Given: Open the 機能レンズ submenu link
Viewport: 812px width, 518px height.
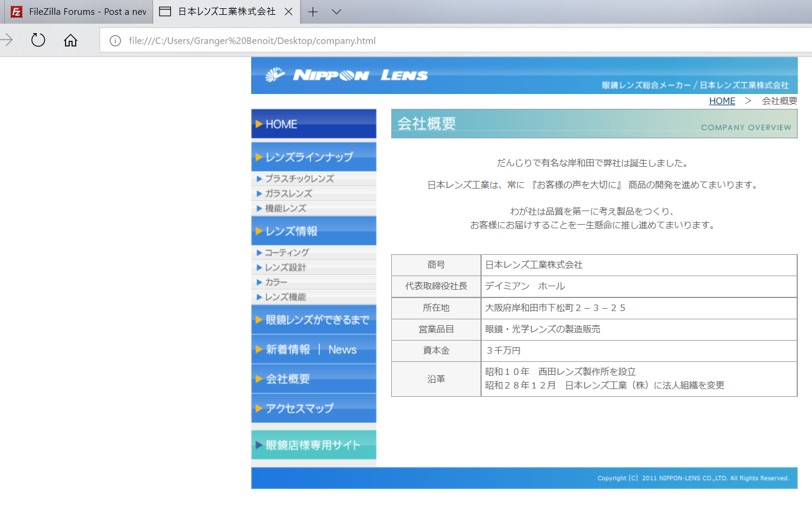Looking at the screenshot, I should point(314,208).
